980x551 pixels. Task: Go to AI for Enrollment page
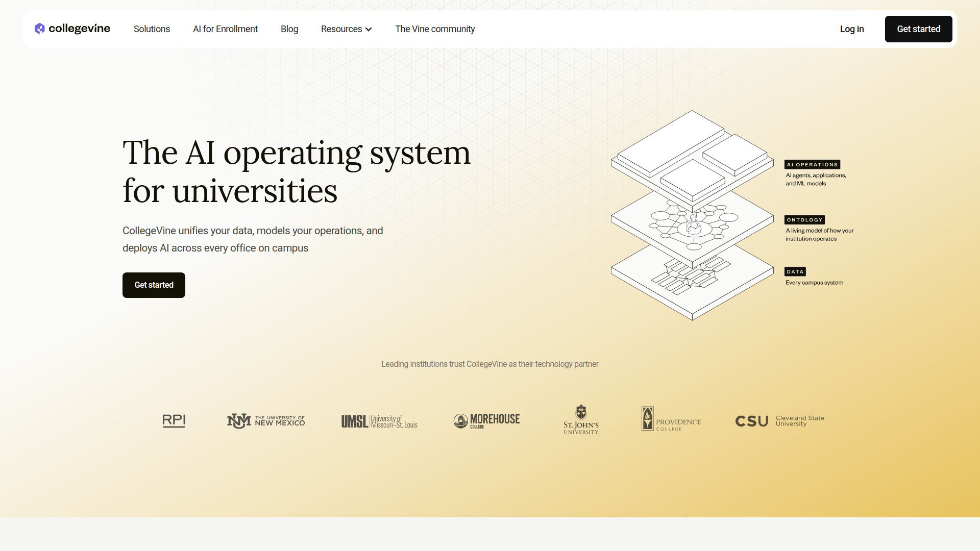[225, 29]
